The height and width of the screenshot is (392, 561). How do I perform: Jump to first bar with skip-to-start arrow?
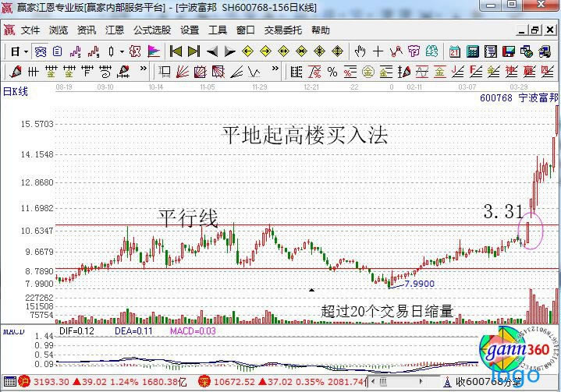pyautogui.click(x=176, y=51)
